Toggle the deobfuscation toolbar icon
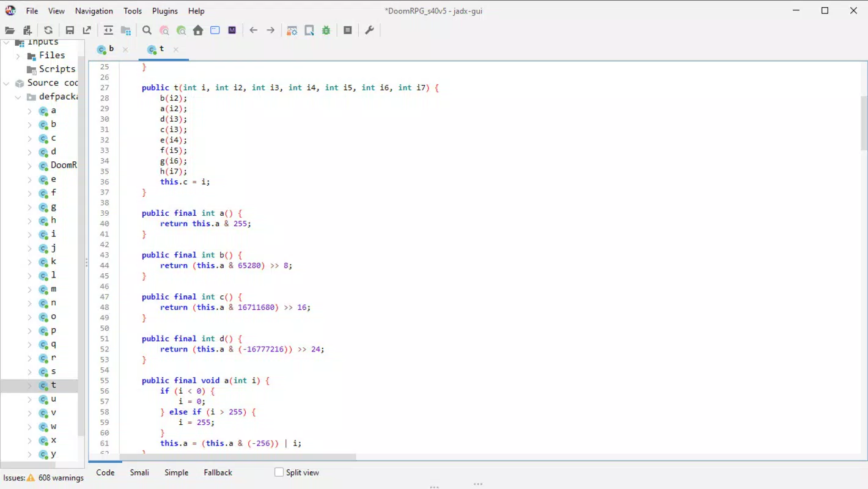Screen dimensions: 868x489 (x=292, y=30)
